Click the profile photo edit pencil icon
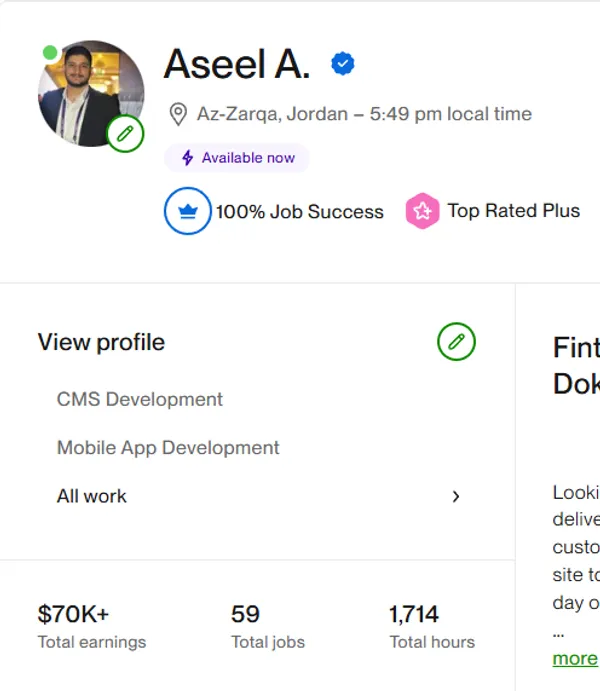 [x=125, y=133]
